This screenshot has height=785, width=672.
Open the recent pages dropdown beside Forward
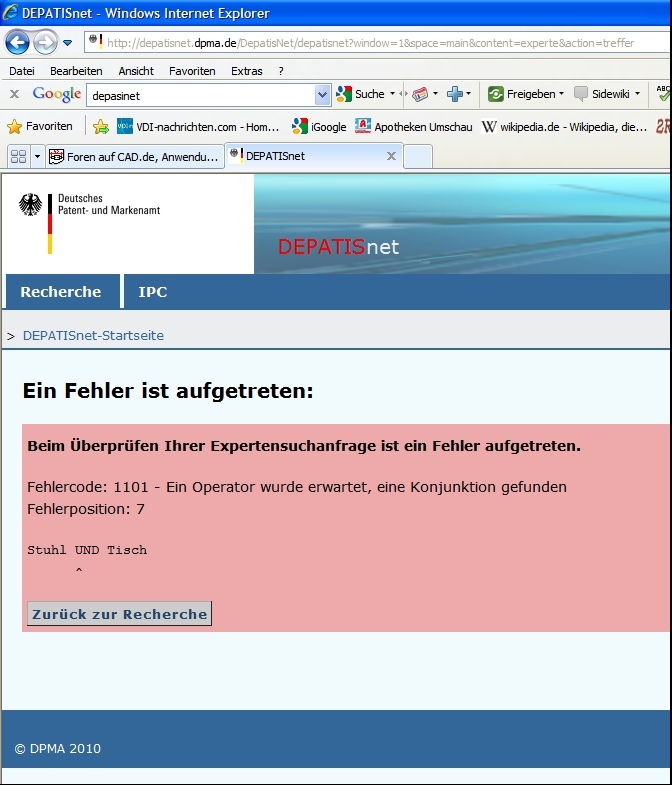[68, 43]
